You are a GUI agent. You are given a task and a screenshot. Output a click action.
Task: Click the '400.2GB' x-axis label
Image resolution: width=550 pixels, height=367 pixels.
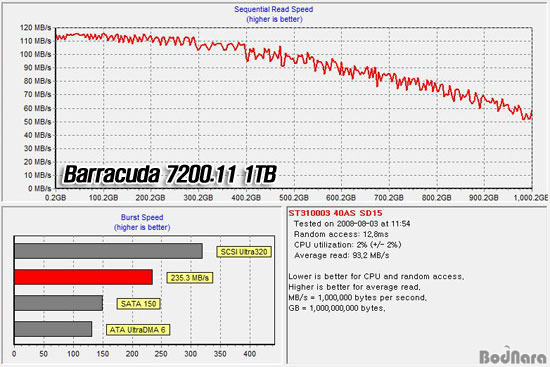tap(246, 198)
